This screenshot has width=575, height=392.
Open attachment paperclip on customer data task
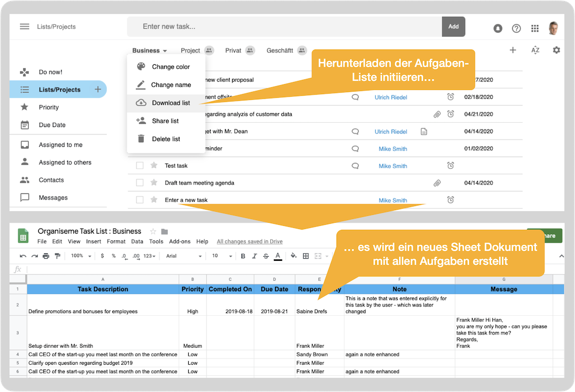click(x=437, y=114)
